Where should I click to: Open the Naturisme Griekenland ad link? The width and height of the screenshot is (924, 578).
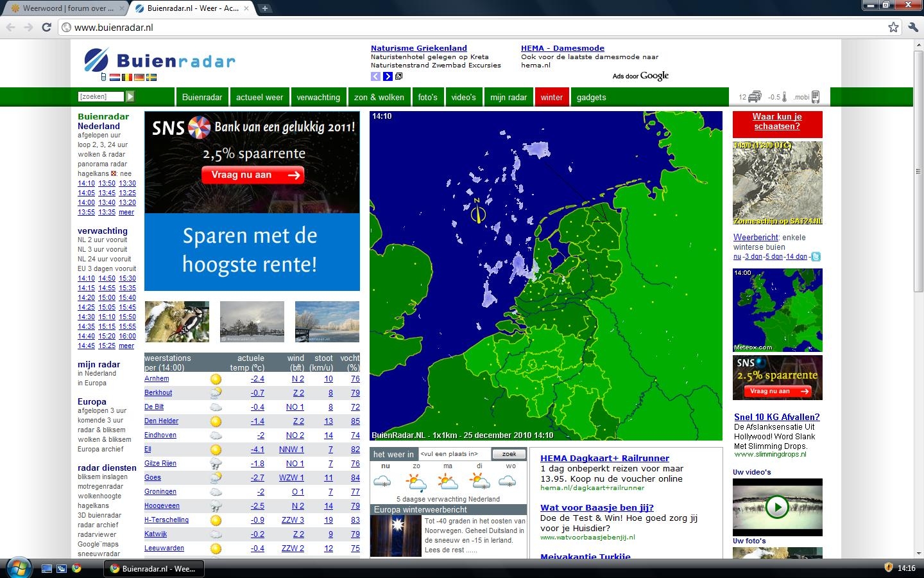(x=419, y=48)
